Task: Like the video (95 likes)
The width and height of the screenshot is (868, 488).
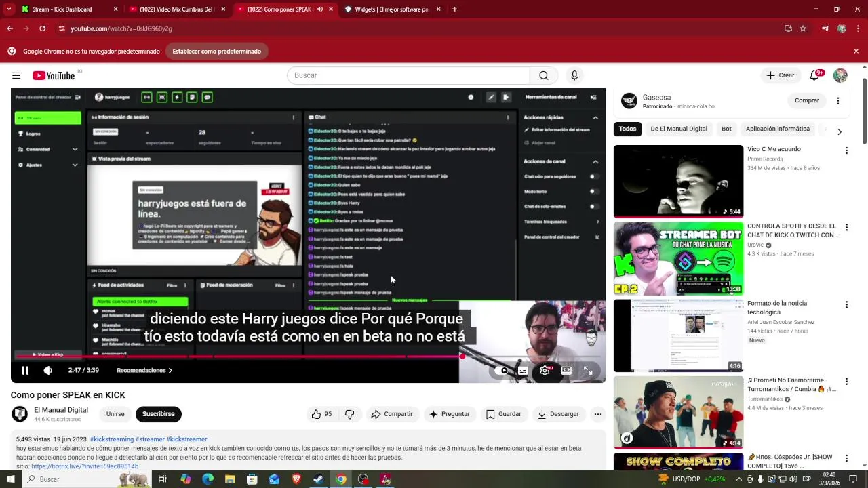Action: tap(321, 414)
